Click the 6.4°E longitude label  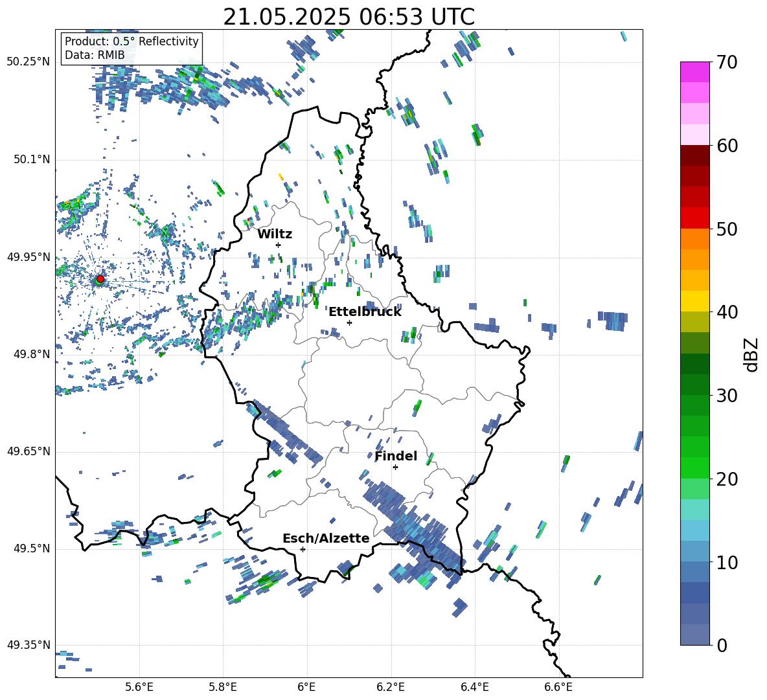pos(475,687)
